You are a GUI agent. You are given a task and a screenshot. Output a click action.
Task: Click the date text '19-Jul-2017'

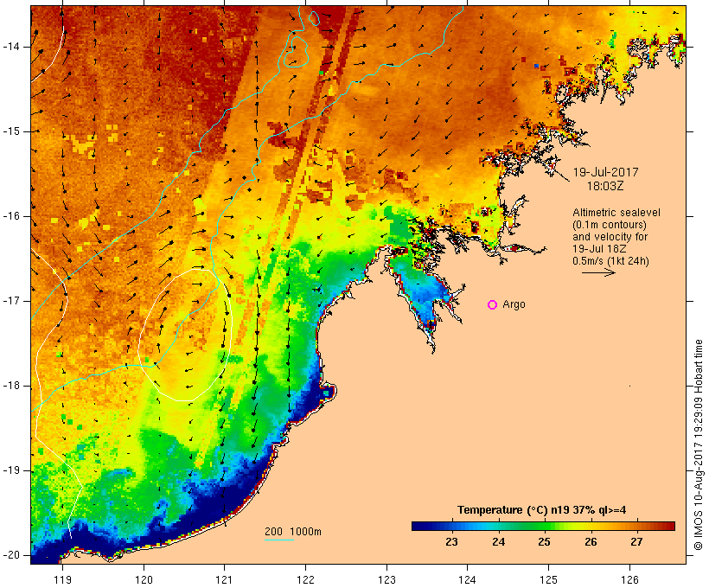[x=605, y=172]
